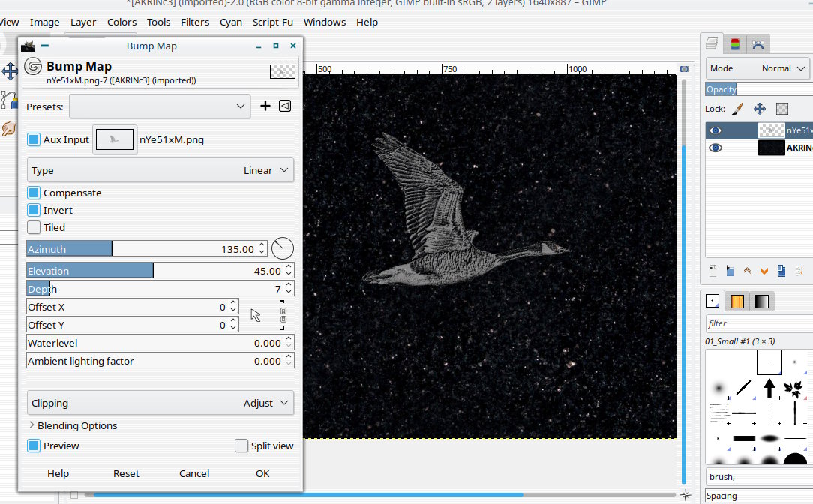Toggle lock alpha channel icon
This screenshot has height=504, width=813.
pos(782,109)
